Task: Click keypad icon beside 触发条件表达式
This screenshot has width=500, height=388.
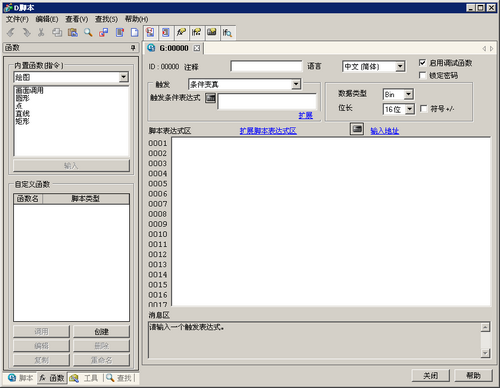Action: 210,98
